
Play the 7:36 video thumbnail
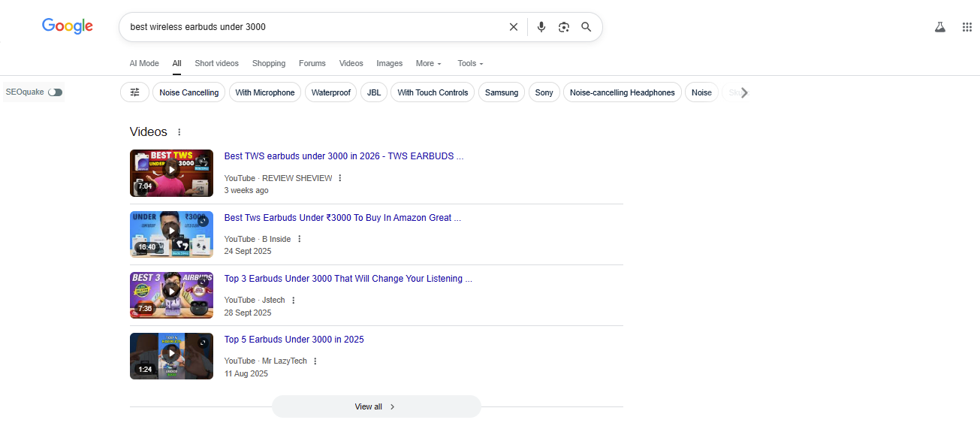[x=171, y=295]
